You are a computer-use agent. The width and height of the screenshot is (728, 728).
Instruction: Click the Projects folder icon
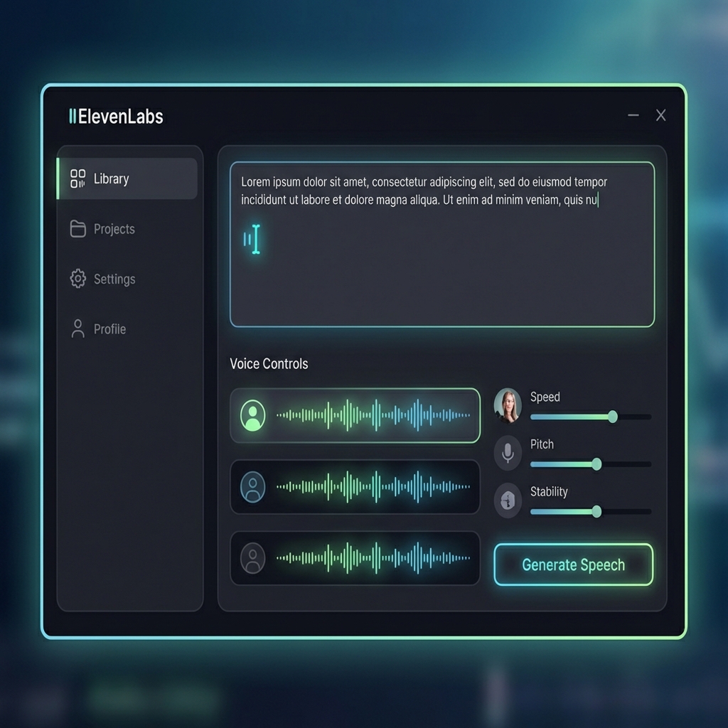click(78, 229)
